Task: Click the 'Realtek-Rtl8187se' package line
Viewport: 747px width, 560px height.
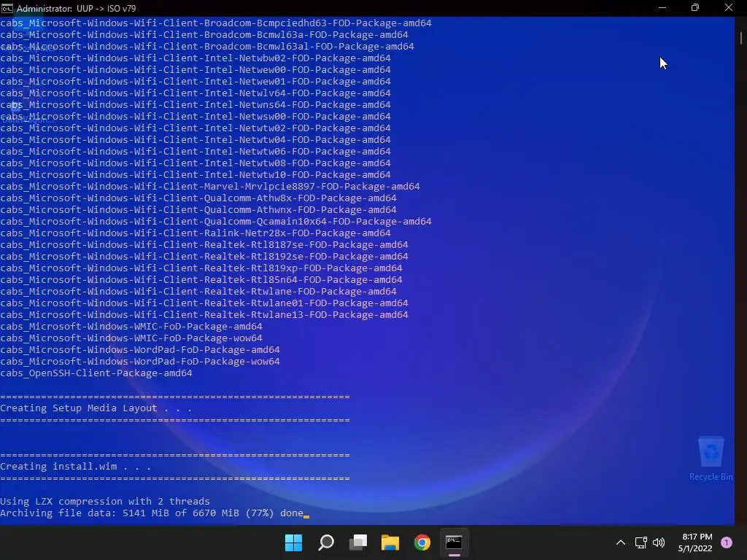Action: pos(204,245)
